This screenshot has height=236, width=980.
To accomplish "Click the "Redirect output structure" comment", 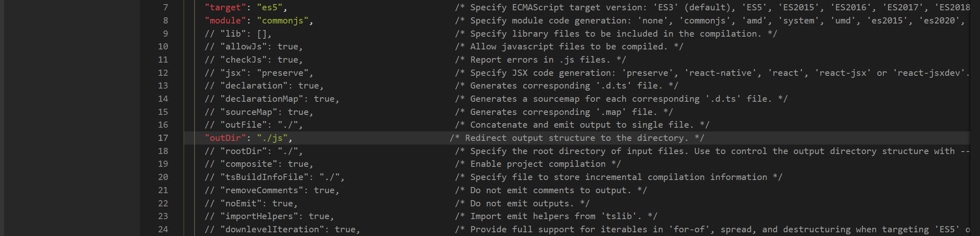I will click(x=577, y=138).
